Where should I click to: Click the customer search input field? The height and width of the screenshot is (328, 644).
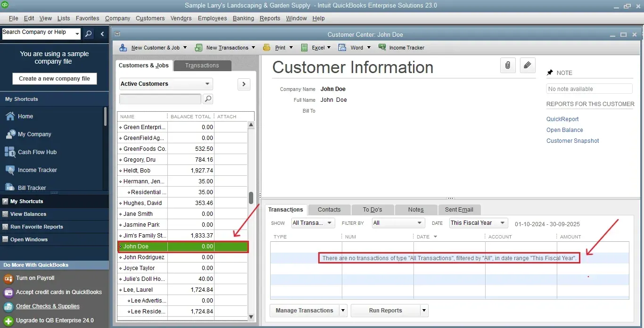point(160,99)
